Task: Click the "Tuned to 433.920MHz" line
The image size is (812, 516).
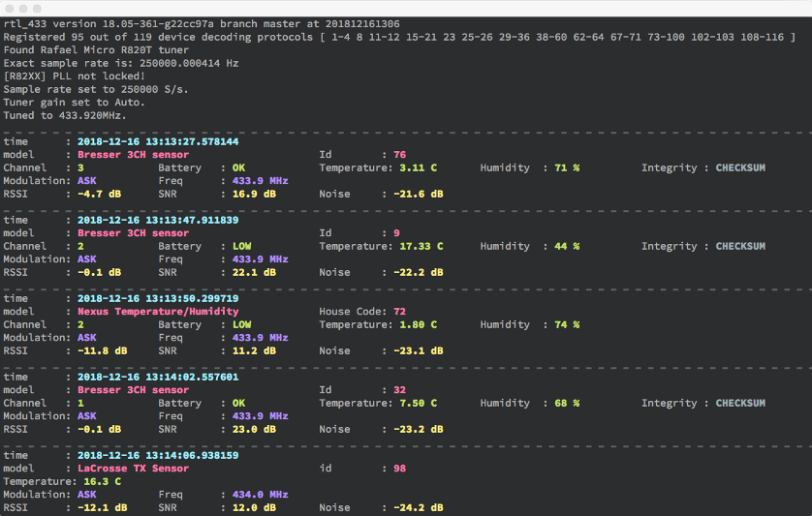Action: (x=65, y=115)
